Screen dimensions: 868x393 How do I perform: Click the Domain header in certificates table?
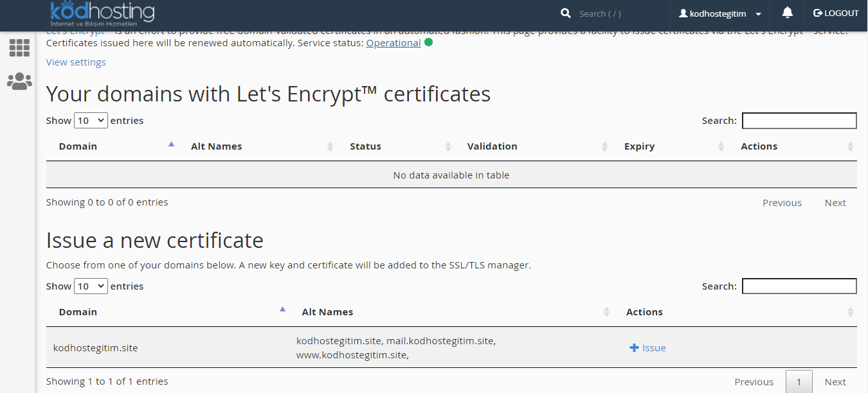tap(78, 146)
